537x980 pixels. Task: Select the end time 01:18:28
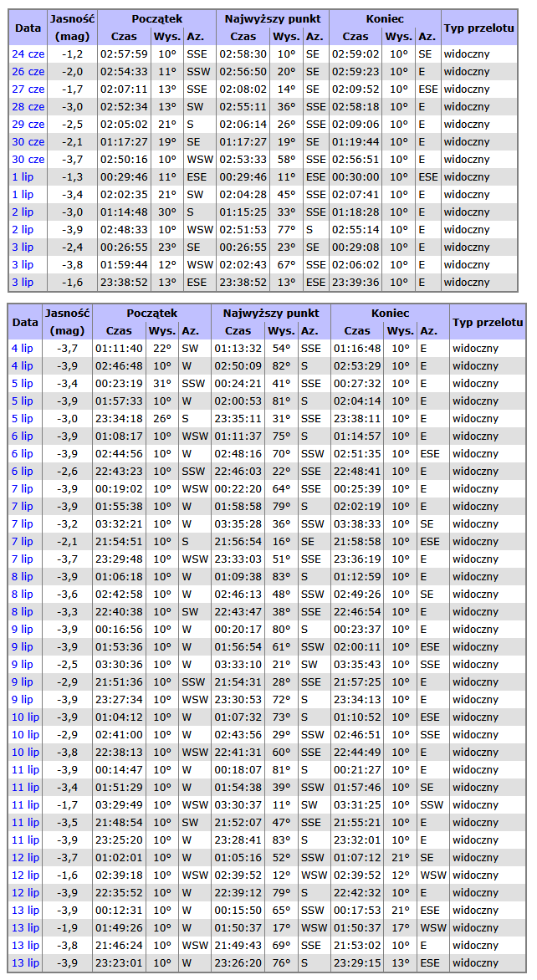tap(355, 212)
